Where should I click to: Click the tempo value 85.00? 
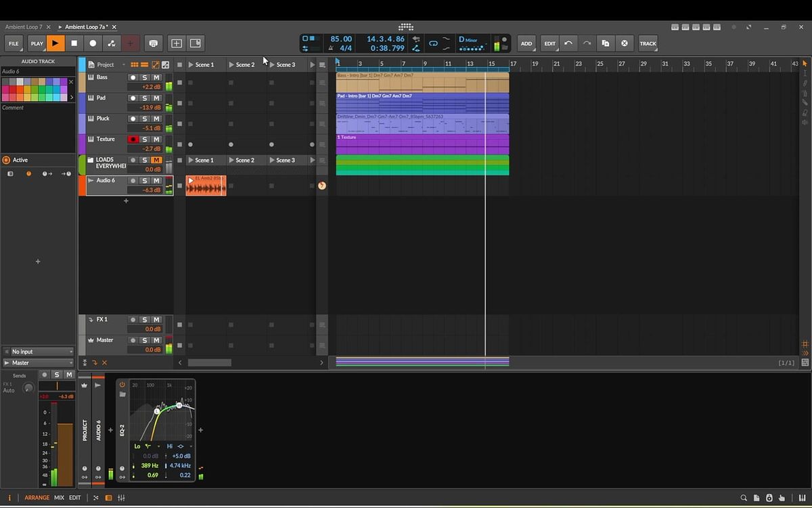[x=340, y=39]
